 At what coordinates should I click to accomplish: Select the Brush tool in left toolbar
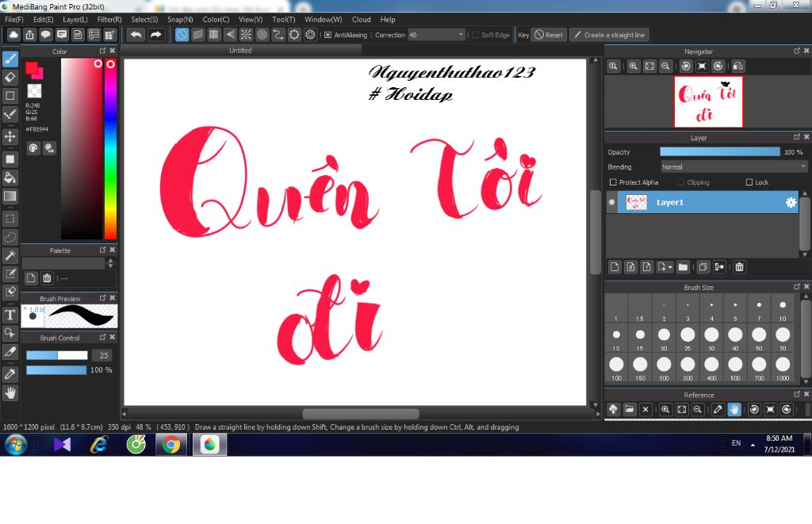[x=10, y=59]
